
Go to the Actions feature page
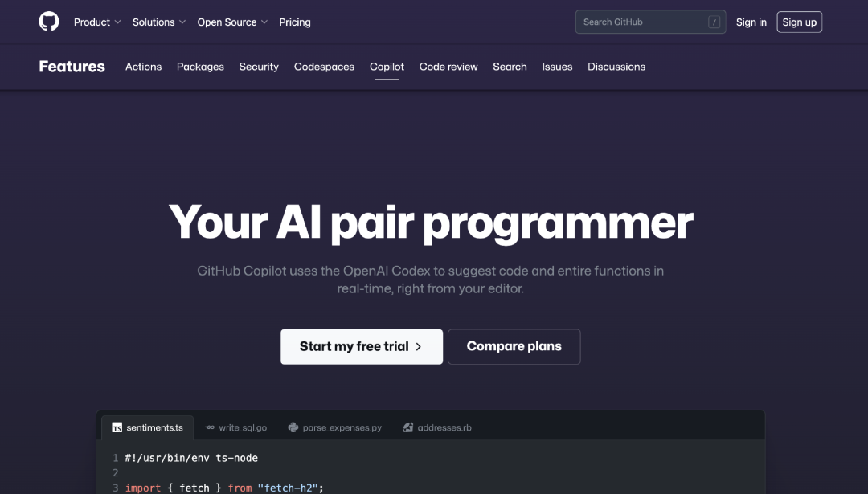tap(143, 67)
